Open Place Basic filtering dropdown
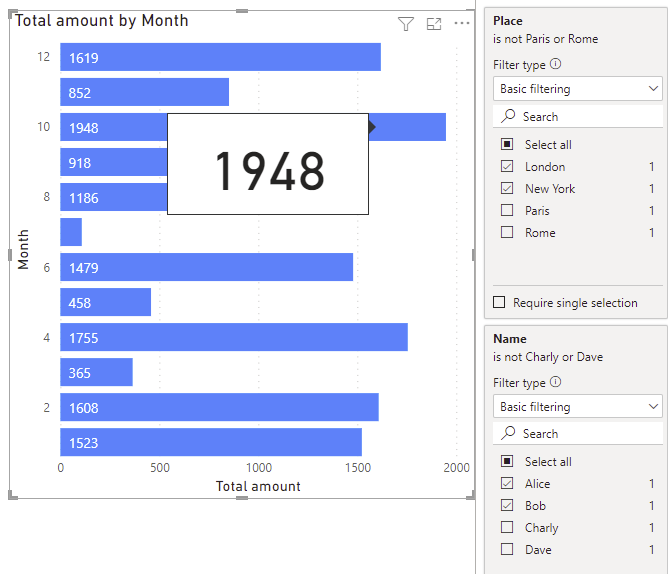Viewport: 668px width, 574px height. [578, 89]
